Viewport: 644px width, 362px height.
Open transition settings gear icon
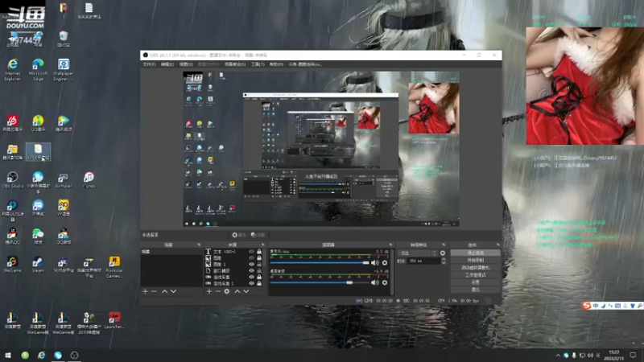[442, 253]
